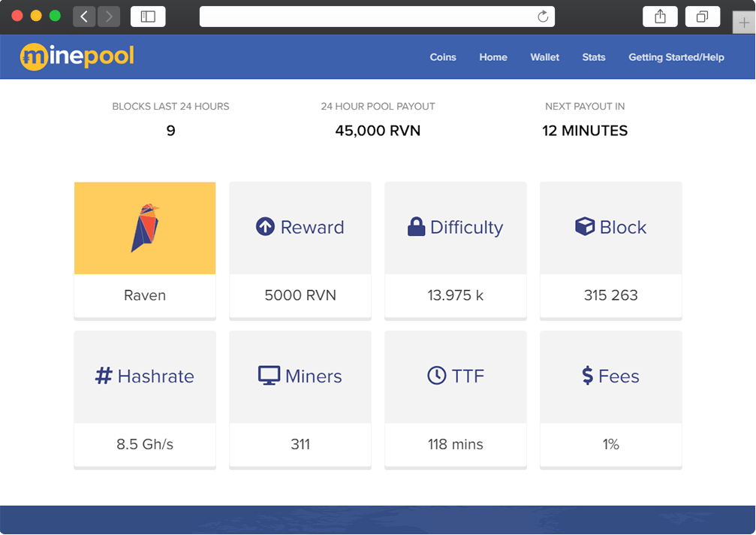756x535 pixels.
Task: Click the Reward up-arrow icon
Action: (265, 226)
